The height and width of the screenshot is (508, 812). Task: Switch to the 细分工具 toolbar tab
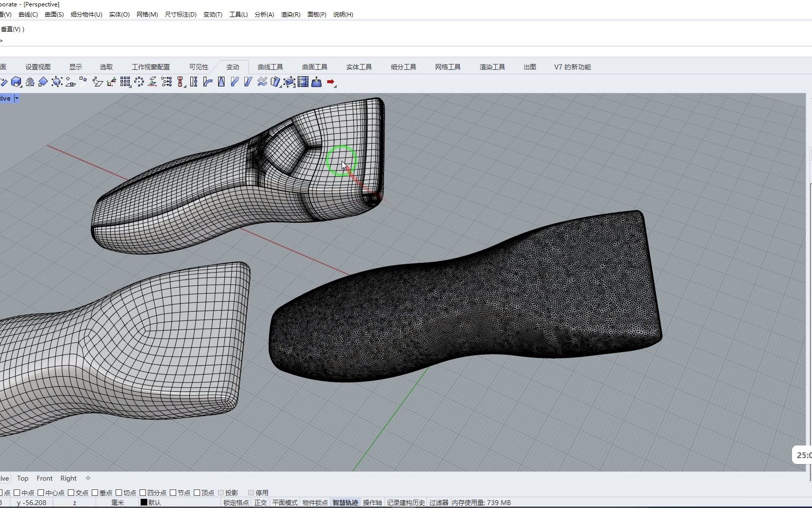(404, 67)
